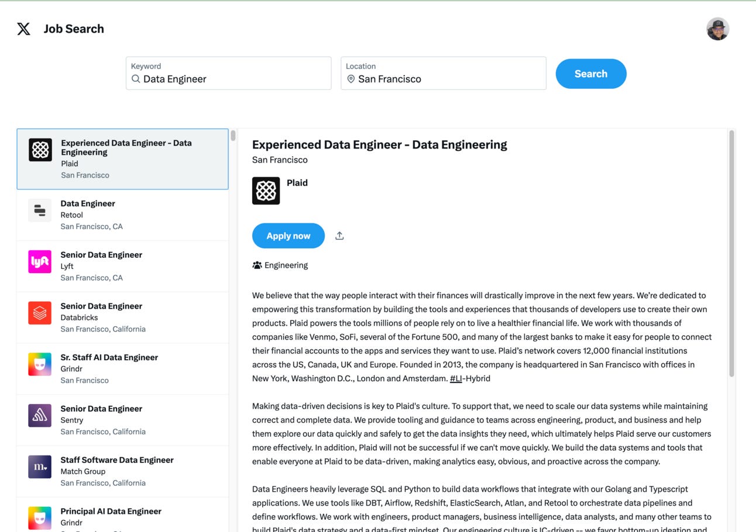The image size is (756, 532).
Task: Click the Plaid company name in details
Action: click(x=297, y=183)
